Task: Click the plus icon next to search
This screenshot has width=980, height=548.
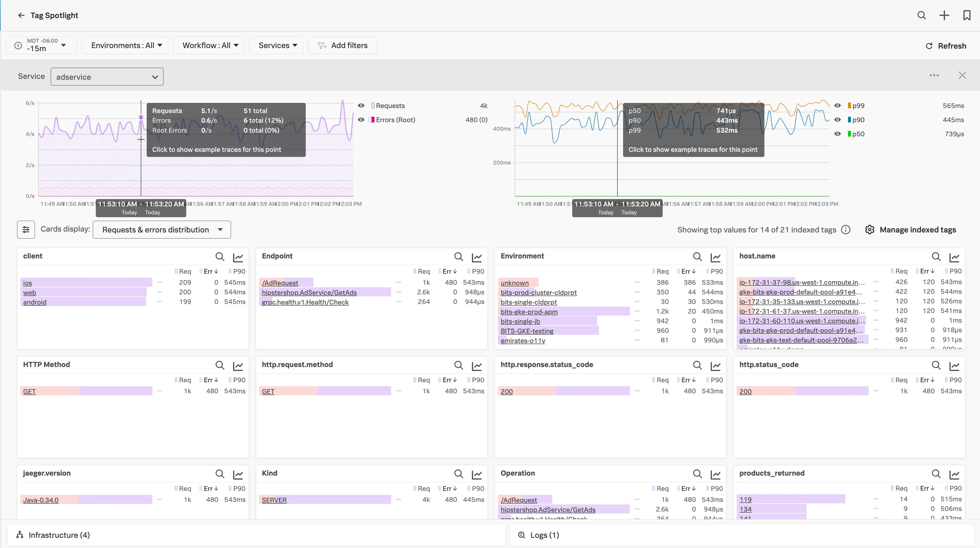Action: tap(944, 15)
